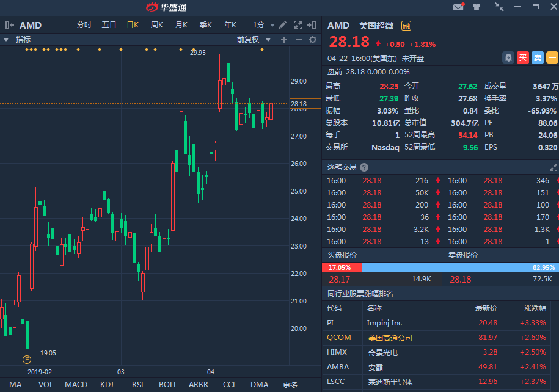Open QCOM 美国高通公司 in industry ranking
This screenshot has width=559, height=392.
click(x=391, y=338)
